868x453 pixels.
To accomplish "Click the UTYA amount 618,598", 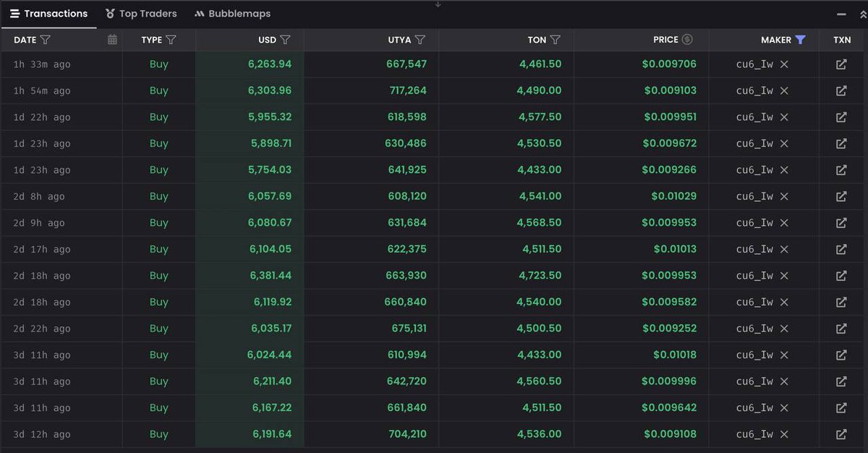I will pyautogui.click(x=406, y=117).
